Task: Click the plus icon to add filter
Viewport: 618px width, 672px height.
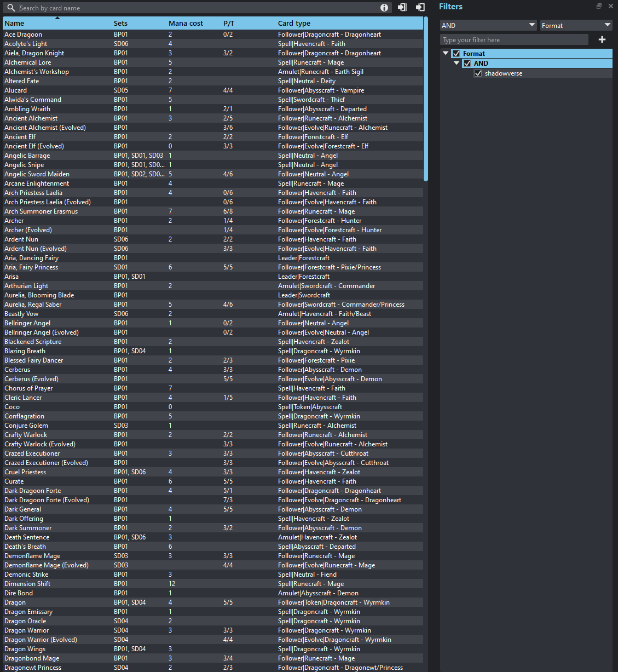Action: point(602,39)
